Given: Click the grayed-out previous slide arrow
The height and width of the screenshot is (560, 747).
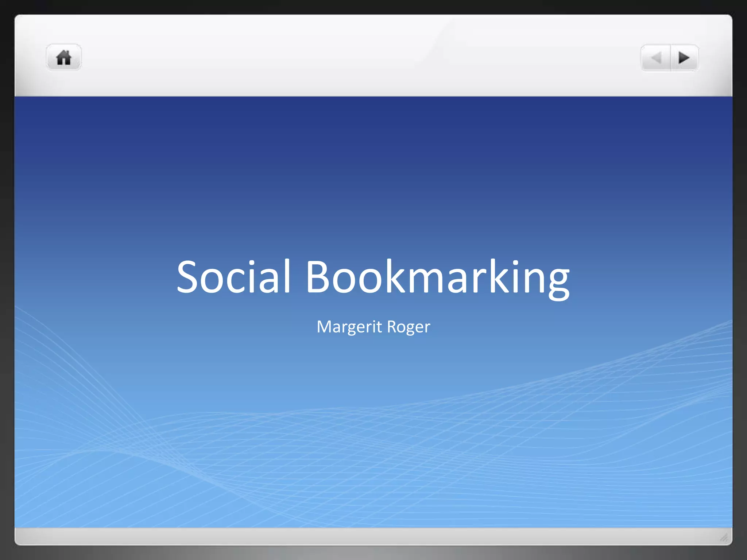Looking at the screenshot, I should point(656,58).
